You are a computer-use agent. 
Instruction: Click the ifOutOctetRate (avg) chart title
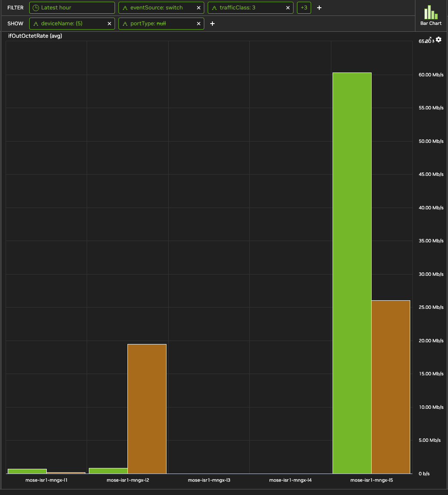[35, 36]
